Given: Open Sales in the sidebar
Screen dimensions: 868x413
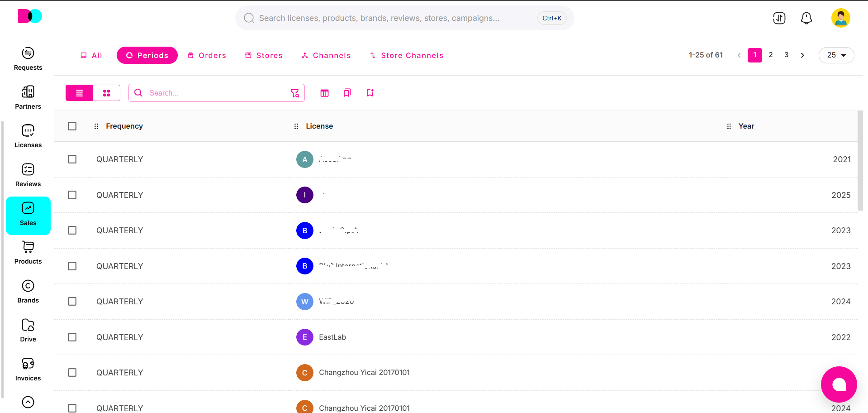Looking at the screenshot, I should coord(28,216).
